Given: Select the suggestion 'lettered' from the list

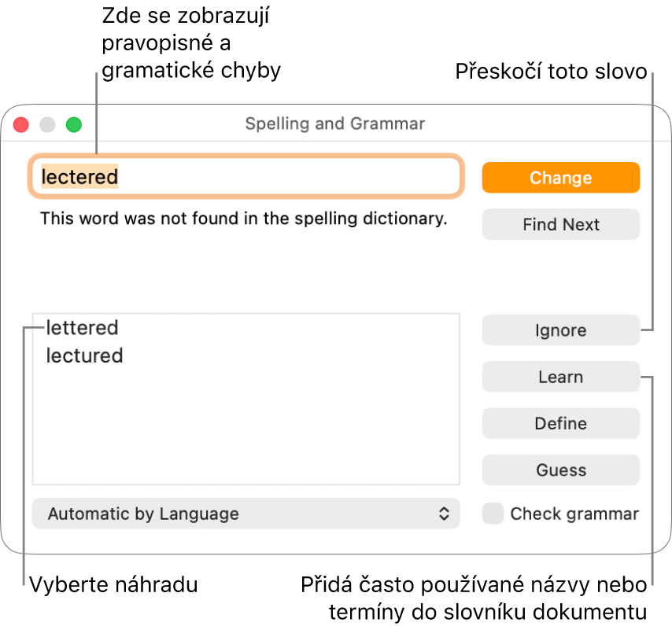Looking at the screenshot, I should point(83,328).
